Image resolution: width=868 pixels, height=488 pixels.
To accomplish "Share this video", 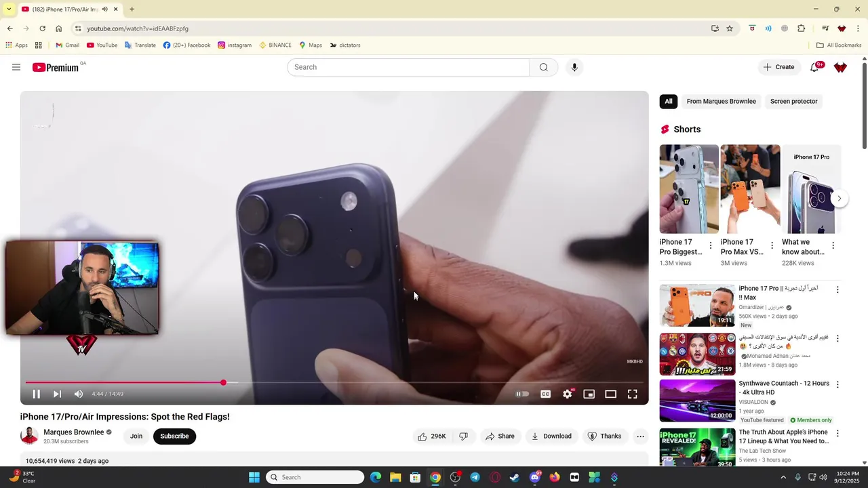I will [500, 436].
